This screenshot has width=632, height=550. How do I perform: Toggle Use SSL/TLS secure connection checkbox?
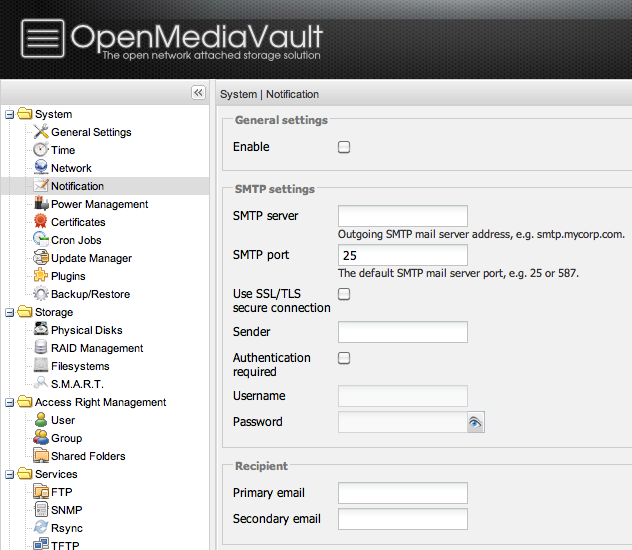(x=344, y=294)
